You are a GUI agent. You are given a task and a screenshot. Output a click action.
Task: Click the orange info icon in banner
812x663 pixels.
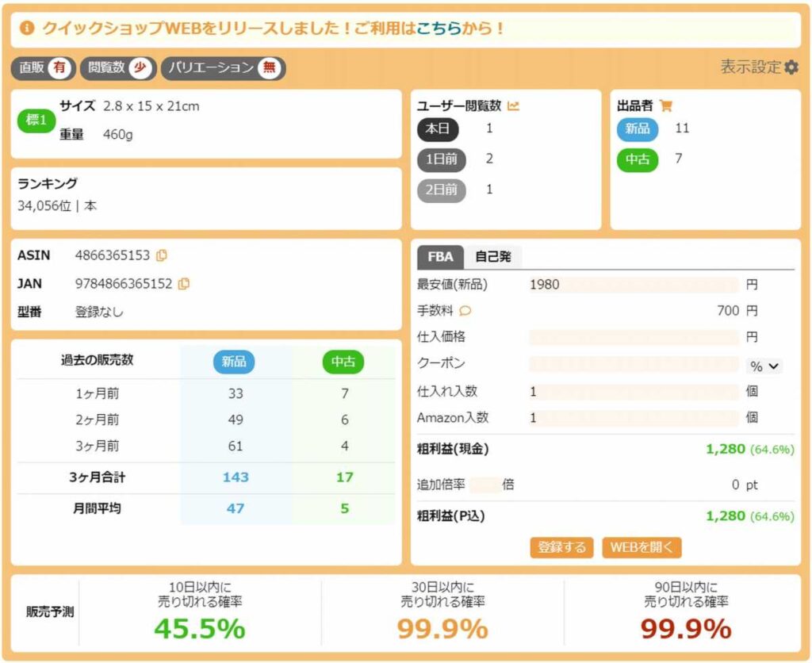pyautogui.click(x=27, y=29)
